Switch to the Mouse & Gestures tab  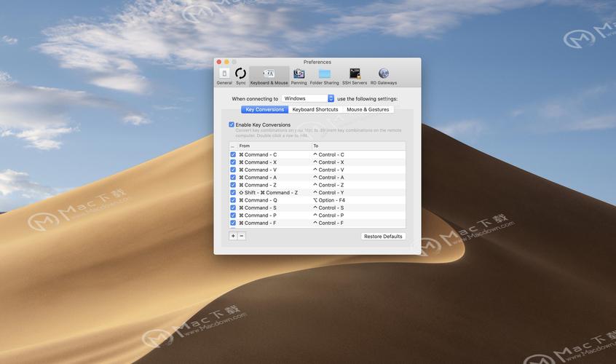(x=368, y=110)
